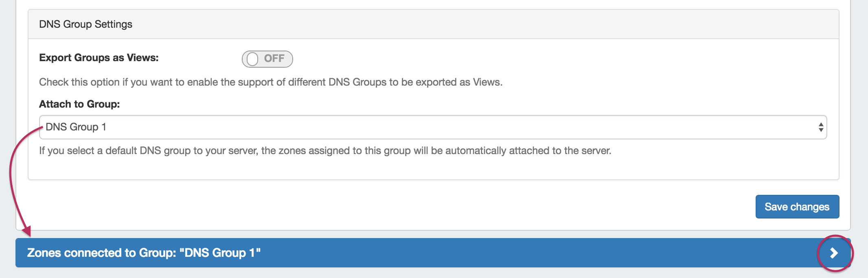Click the Views export help description
This screenshot has height=278, width=868.
tap(270, 82)
